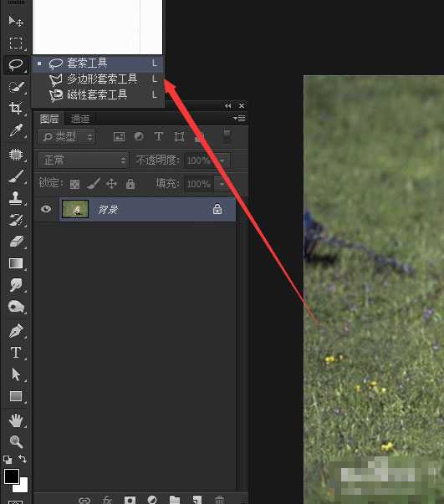Click the foreground black color swatch
The height and width of the screenshot is (504, 444).
click(12, 476)
